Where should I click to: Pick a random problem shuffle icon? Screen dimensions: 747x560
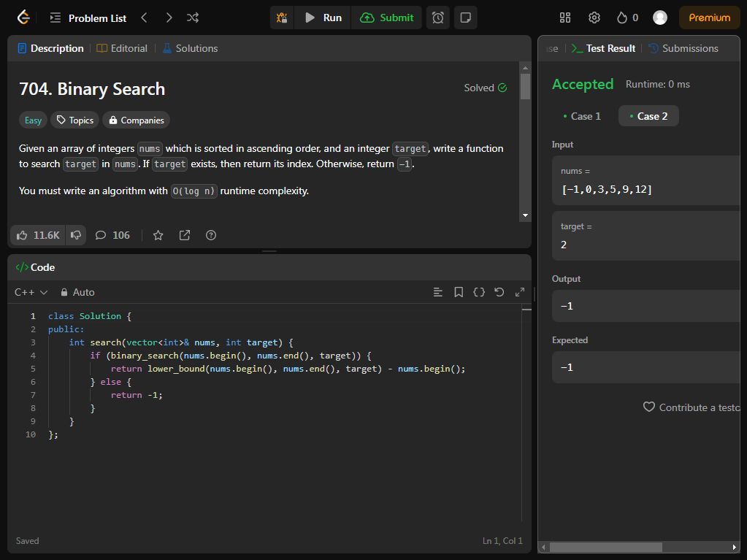[193, 18]
